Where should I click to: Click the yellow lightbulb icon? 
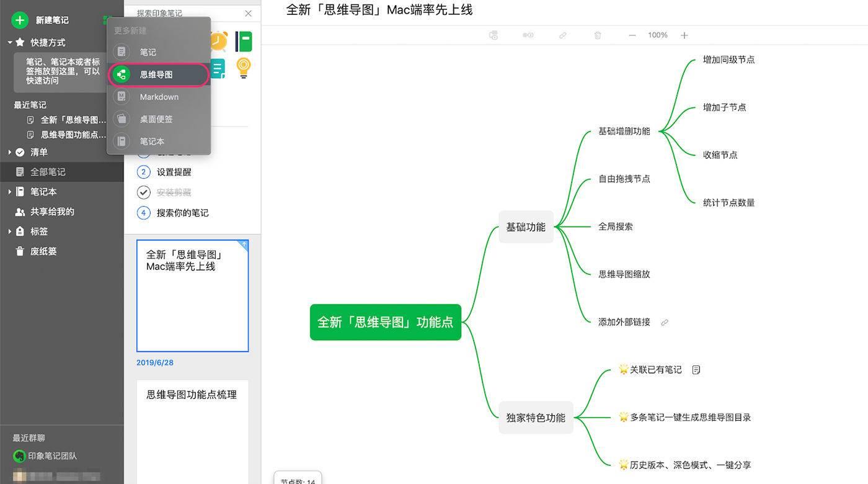point(244,68)
